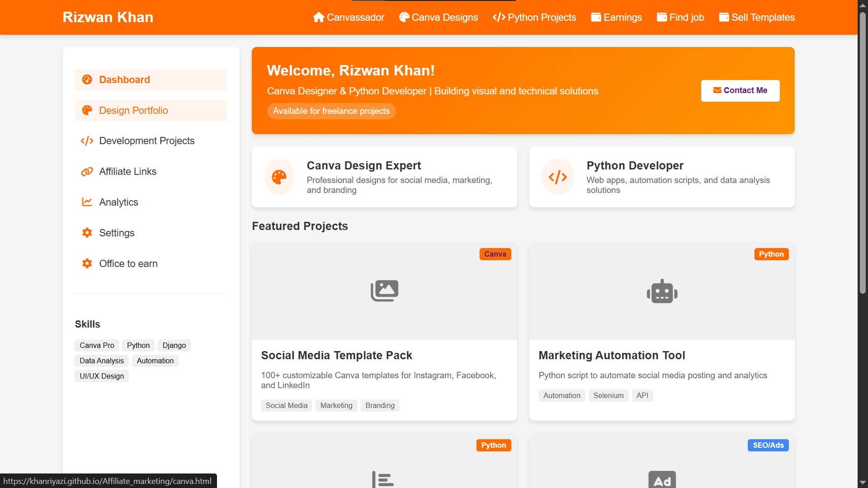This screenshot has width=868, height=488.
Task: Click the chain link icon beside Affiliate Links
Action: tap(87, 172)
